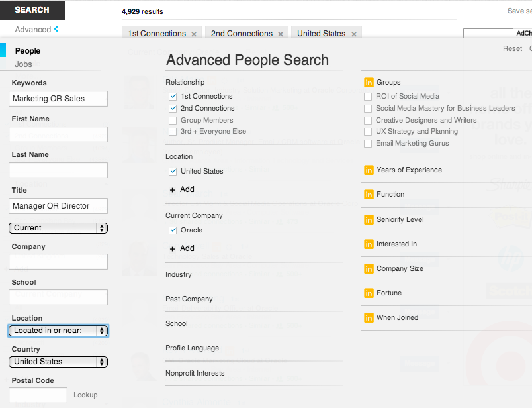Click the LinkedIn premium icon beside Groups

point(369,83)
